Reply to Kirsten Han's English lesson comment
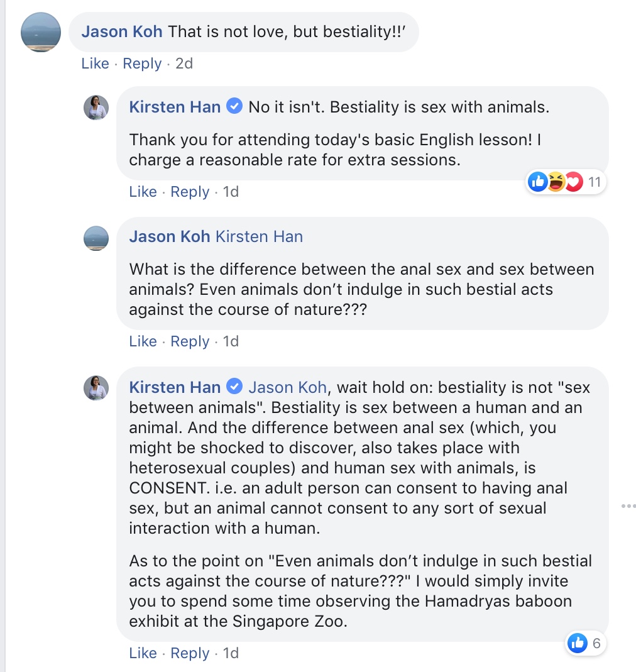636x672 pixels. pos(190,192)
